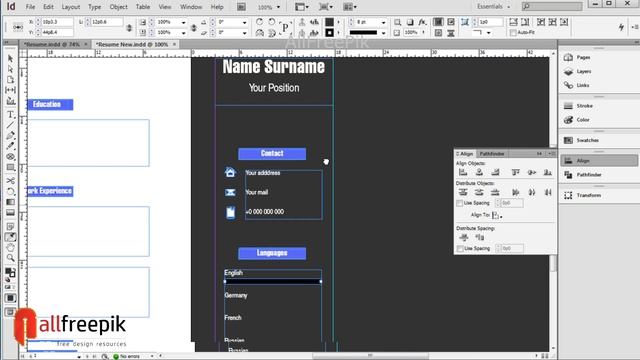
Task: Click Align right edges icon
Action: click(x=495, y=172)
